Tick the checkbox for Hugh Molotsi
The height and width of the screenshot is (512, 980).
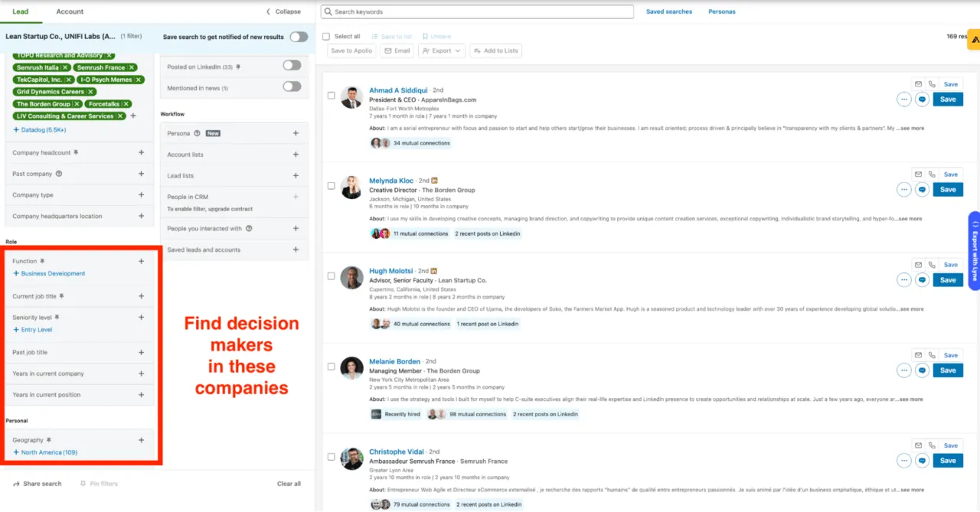tap(332, 276)
